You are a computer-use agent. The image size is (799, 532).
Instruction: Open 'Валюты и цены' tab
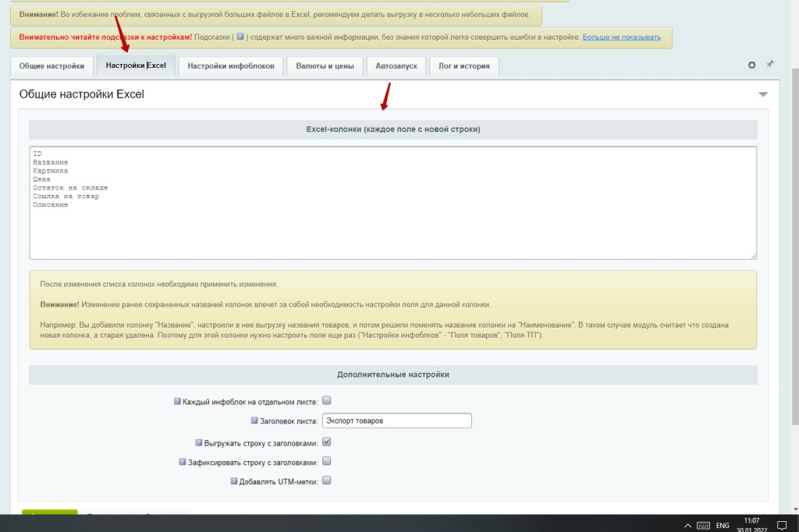coord(325,66)
